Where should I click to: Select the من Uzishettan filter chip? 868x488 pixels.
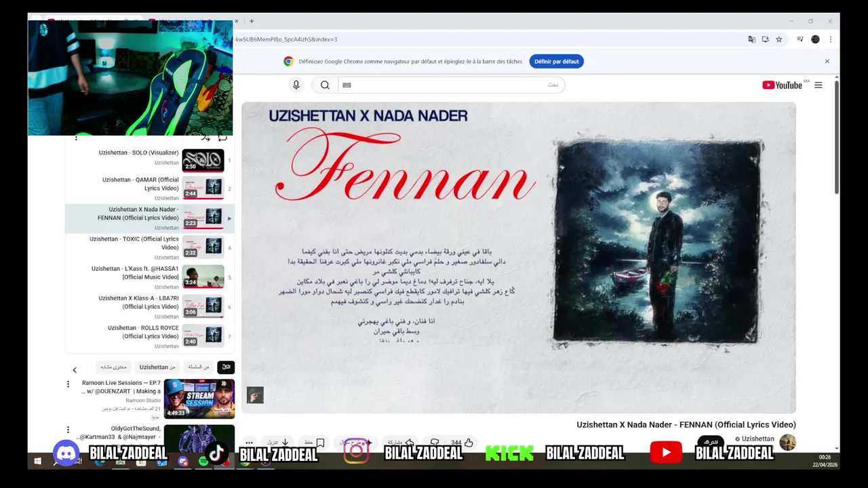coord(157,367)
